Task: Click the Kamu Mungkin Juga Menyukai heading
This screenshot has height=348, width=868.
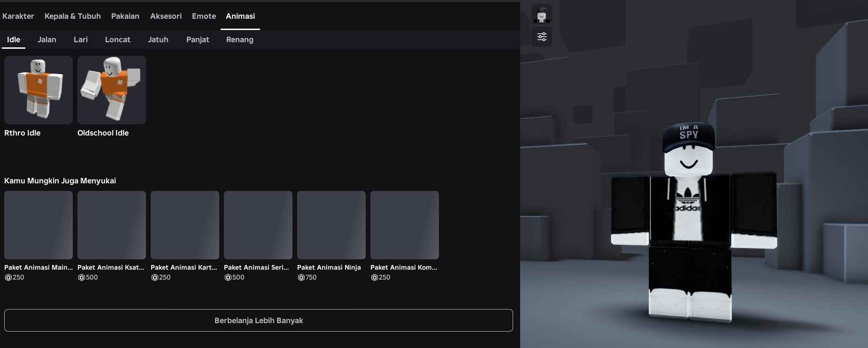Action: [x=60, y=181]
